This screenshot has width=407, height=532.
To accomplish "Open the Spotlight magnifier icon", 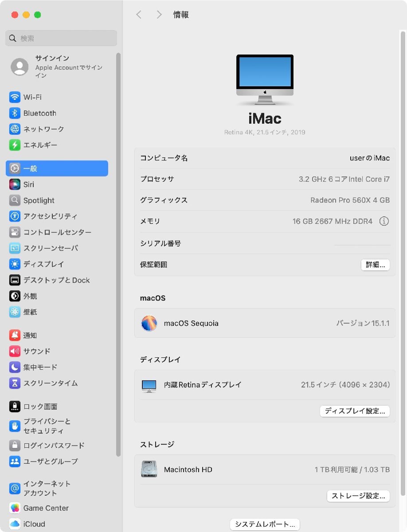I will coord(15,200).
